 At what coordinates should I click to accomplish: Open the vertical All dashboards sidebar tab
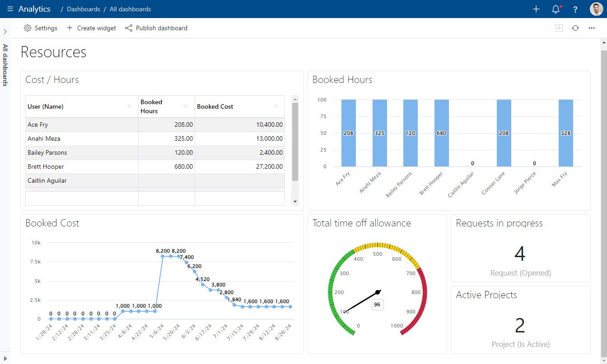(5, 65)
